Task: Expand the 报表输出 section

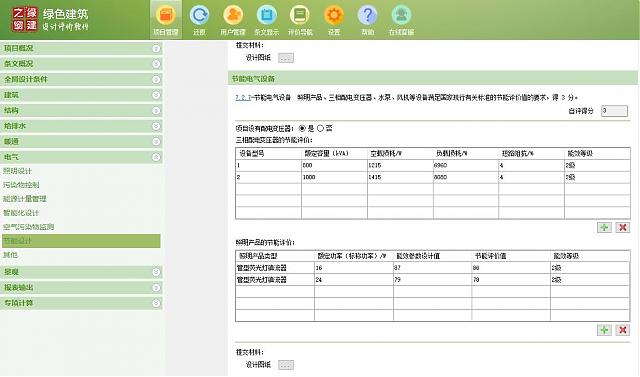Action: click(x=81, y=287)
